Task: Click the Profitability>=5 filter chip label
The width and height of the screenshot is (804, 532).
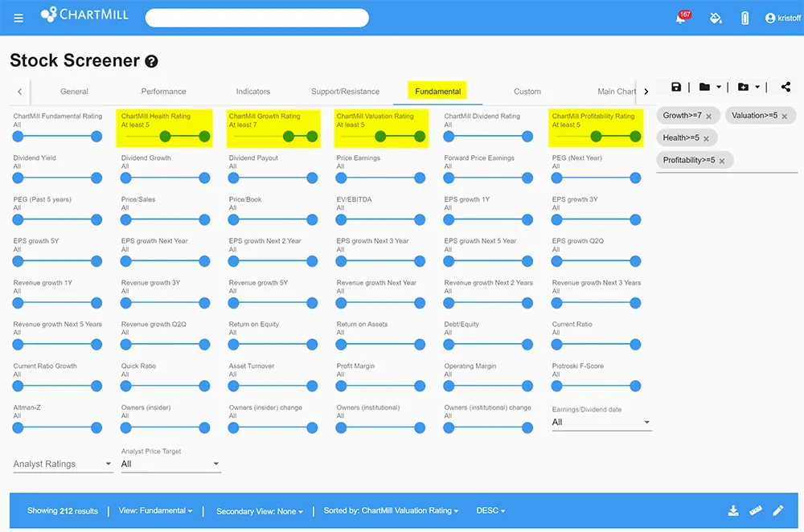Action: coord(689,160)
